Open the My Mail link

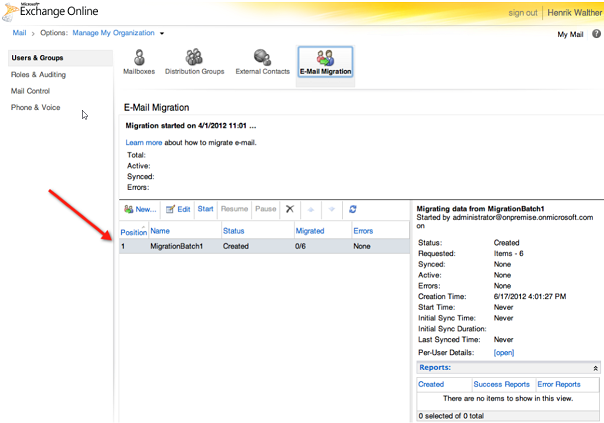(x=570, y=35)
